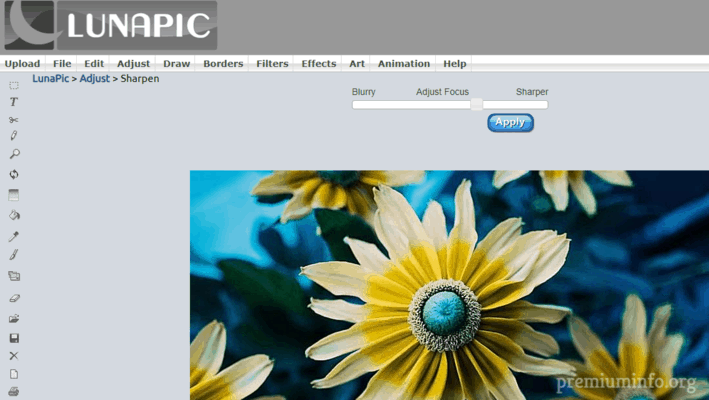
Task: Click the printer icon
Action: (14, 391)
